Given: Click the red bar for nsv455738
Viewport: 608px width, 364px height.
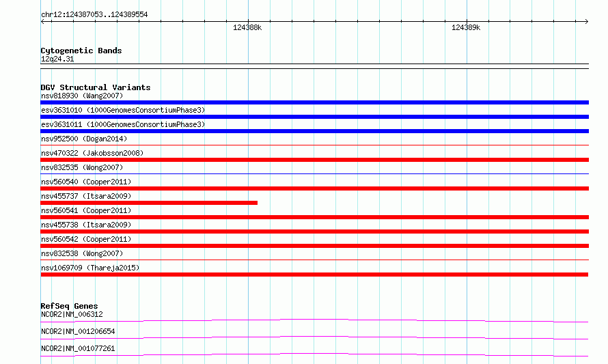Looking at the screenshot, I should click(x=314, y=232).
